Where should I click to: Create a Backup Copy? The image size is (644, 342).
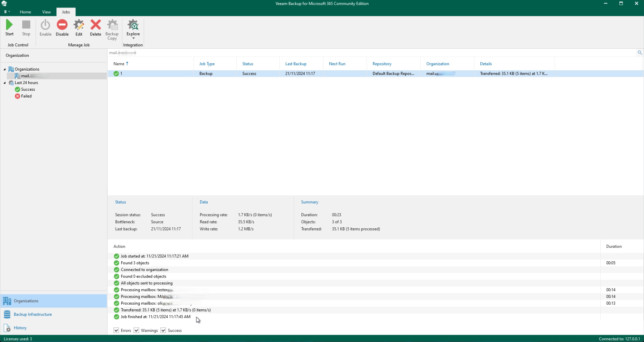[112, 28]
